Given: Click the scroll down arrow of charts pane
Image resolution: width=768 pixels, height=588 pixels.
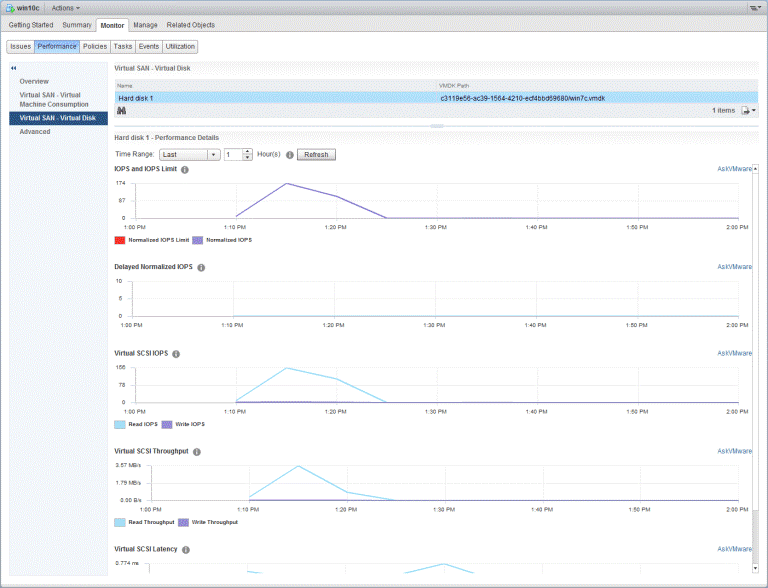Looking at the screenshot, I should point(755,568).
